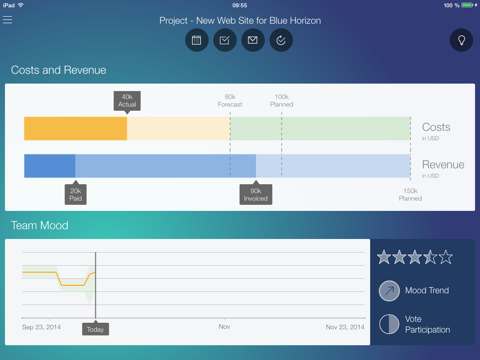Open the tasks checkbox icon button
The width and height of the screenshot is (480, 360).
[x=225, y=40]
